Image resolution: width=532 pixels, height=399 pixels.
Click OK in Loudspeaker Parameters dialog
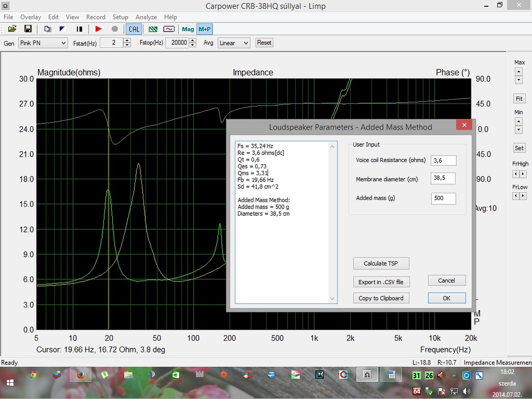[447, 298]
